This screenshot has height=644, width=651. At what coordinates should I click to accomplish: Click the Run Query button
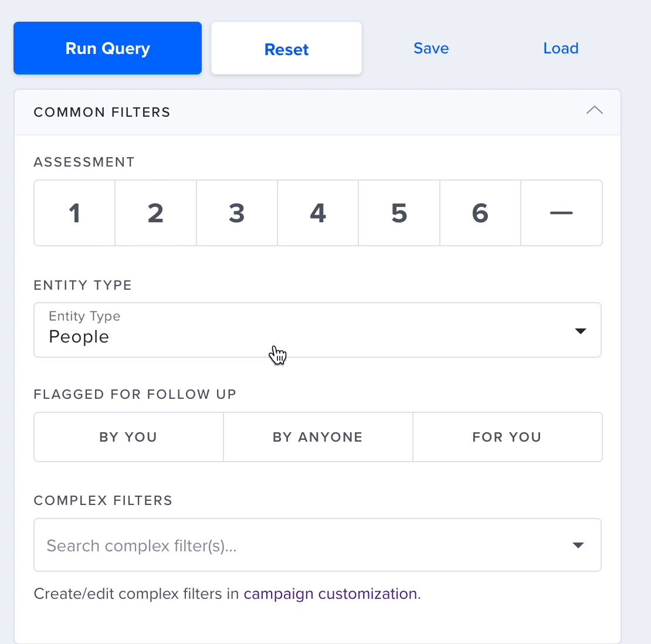point(107,48)
